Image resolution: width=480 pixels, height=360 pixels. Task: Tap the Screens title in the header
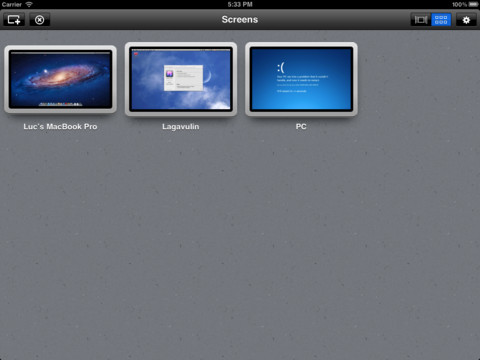click(x=240, y=20)
